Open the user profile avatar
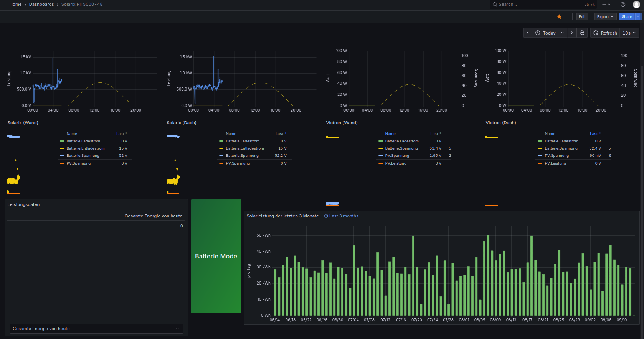 (636, 4)
